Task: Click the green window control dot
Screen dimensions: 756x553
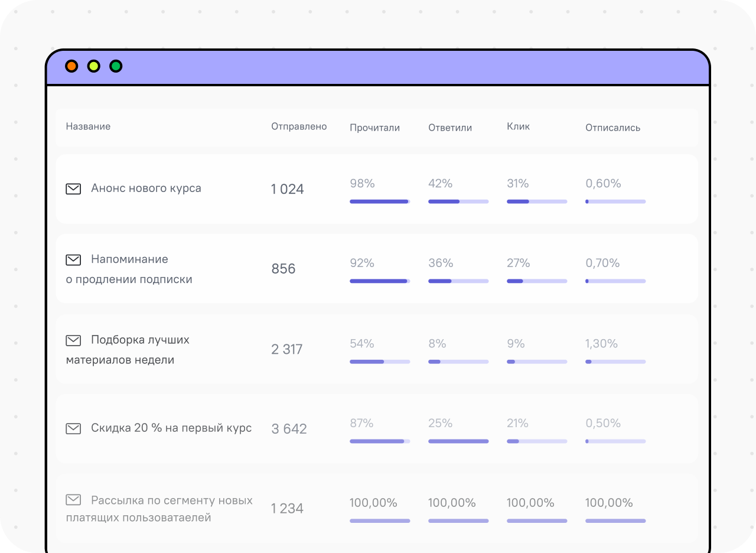Action: pos(116,66)
